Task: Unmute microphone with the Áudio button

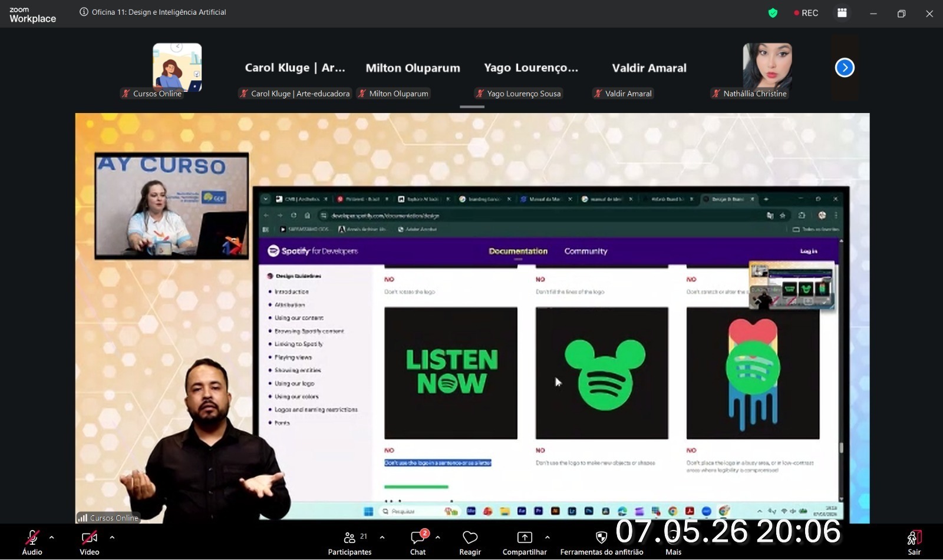Action: coord(32,542)
